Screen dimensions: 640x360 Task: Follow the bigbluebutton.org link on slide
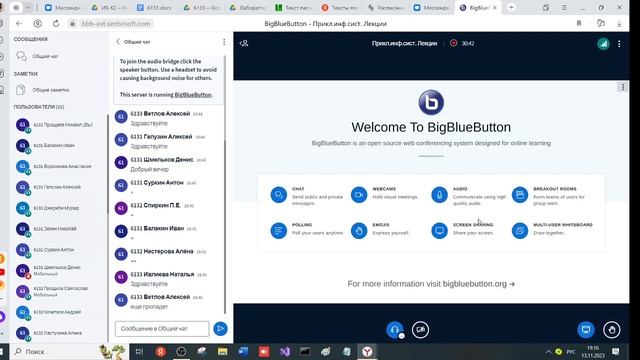pos(478,284)
